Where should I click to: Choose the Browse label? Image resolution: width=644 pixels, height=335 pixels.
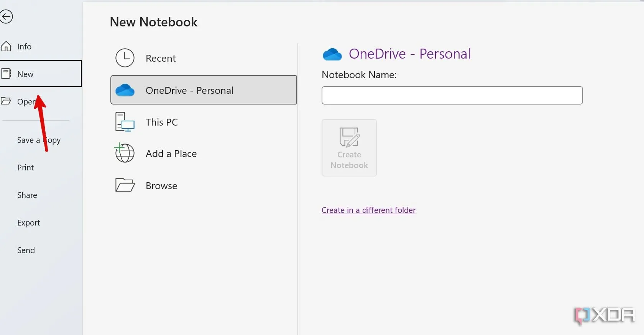coord(161,186)
